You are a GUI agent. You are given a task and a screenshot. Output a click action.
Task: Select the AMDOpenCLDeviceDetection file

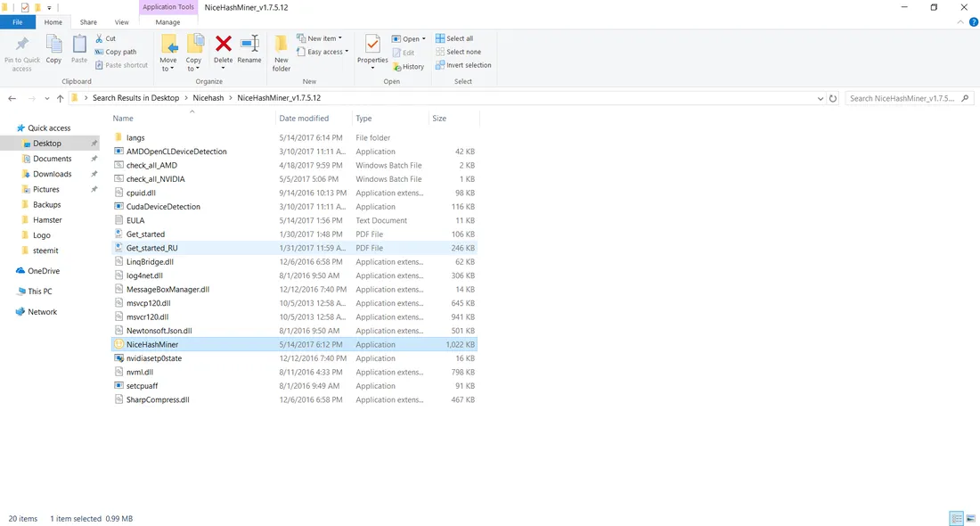[294, 152]
